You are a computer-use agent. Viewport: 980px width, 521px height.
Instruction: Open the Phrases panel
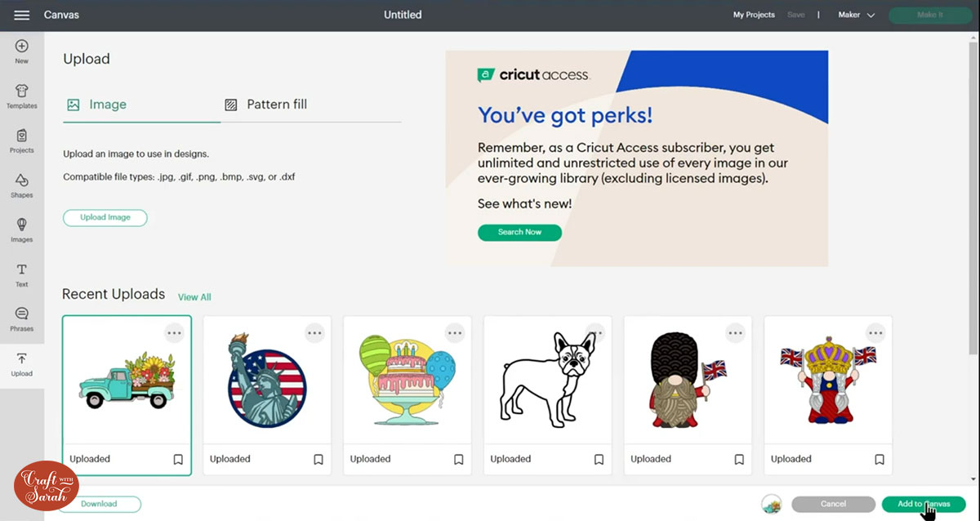[22, 318]
